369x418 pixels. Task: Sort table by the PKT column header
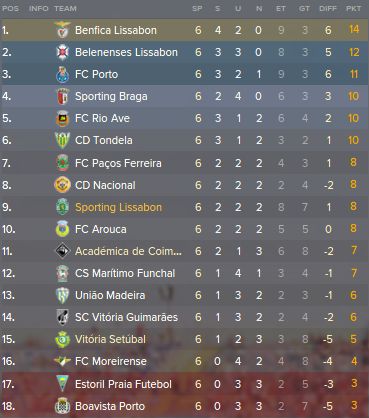click(353, 9)
